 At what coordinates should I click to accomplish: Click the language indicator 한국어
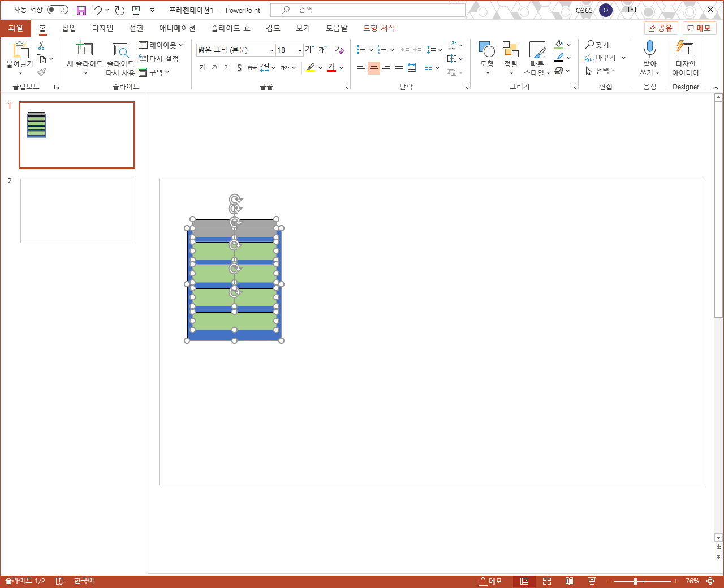pos(84,581)
